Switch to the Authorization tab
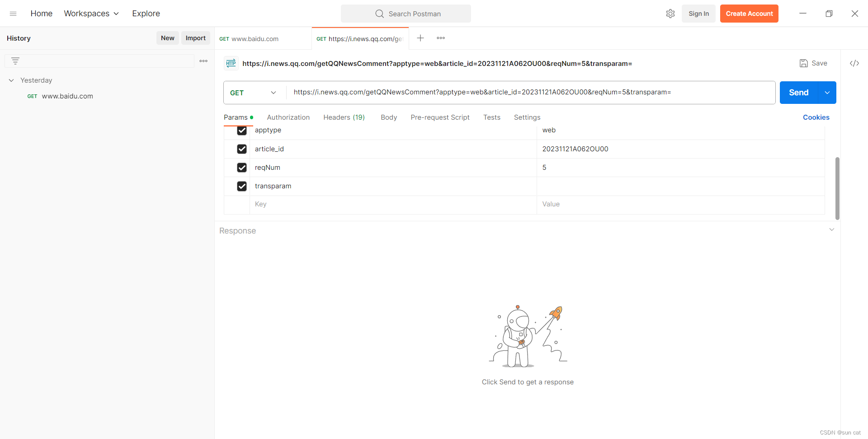 [x=288, y=117]
